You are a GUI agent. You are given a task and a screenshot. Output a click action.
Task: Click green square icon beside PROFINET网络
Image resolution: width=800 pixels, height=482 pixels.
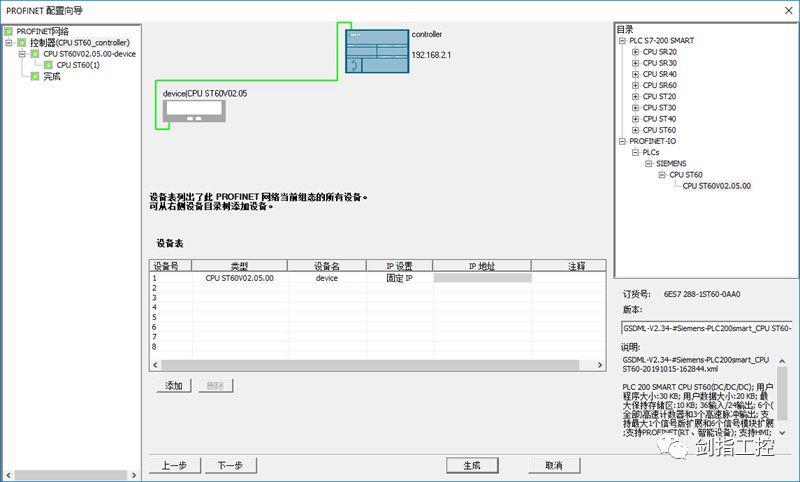coord(8,32)
